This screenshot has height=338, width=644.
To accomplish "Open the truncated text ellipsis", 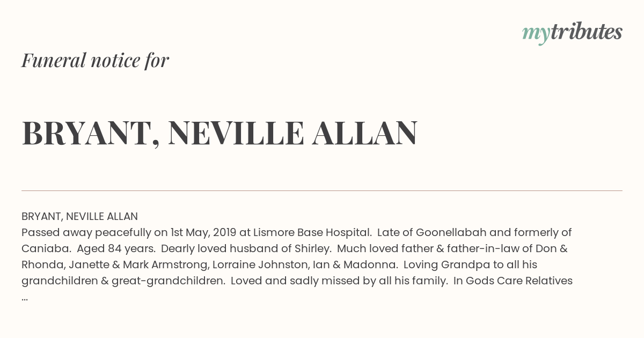I will click(x=25, y=297).
